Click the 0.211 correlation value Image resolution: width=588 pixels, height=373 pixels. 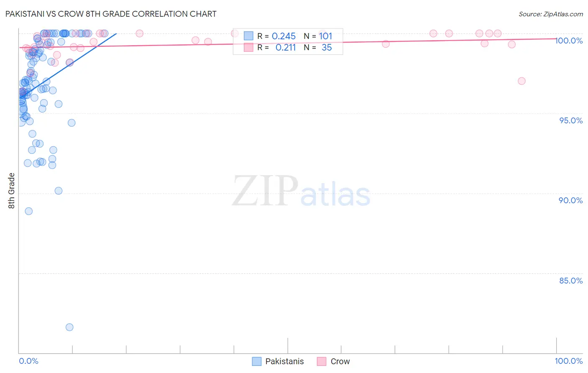pyautogui.click(x=286, y=48)
